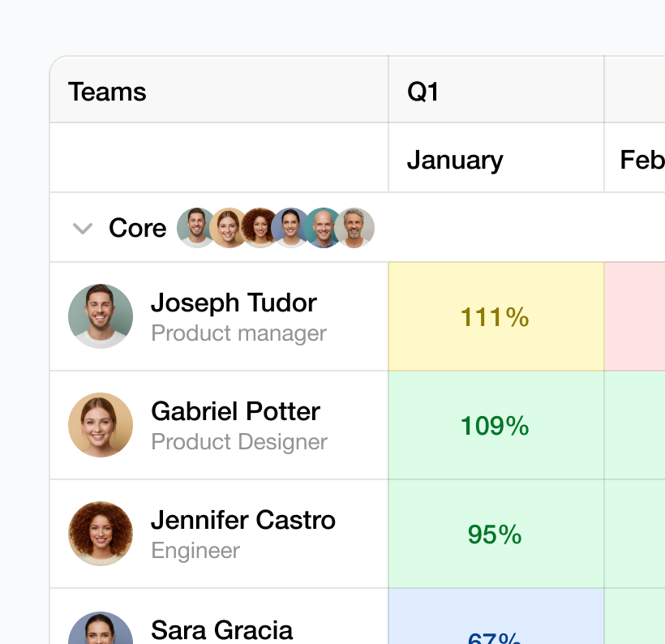Click Joseph Tudor's pink February cell
This screenshot has width=665, height=644.
[635, 317]
